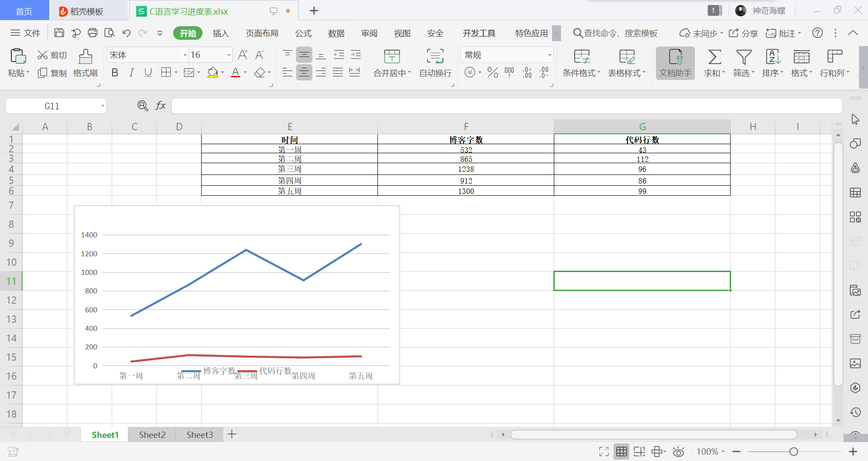Open the image icon in right sidebar
The image size is (868, 461).
click(855, 363)
